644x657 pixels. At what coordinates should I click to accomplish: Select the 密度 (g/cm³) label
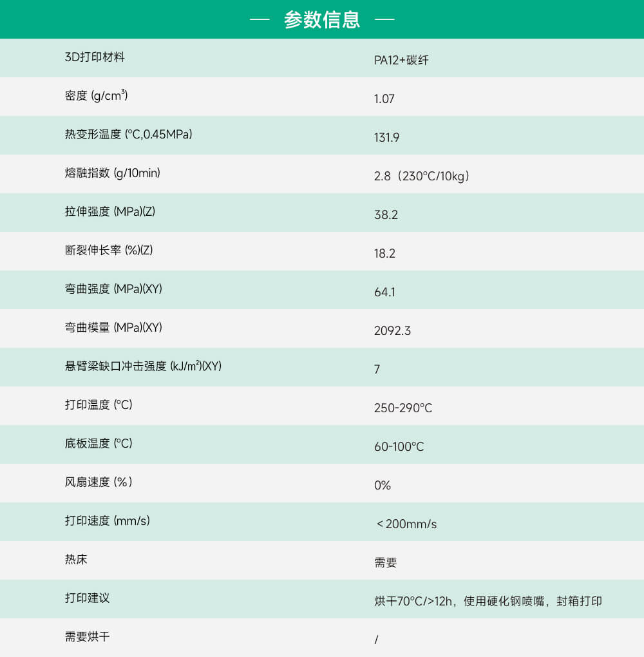point(97,95)
